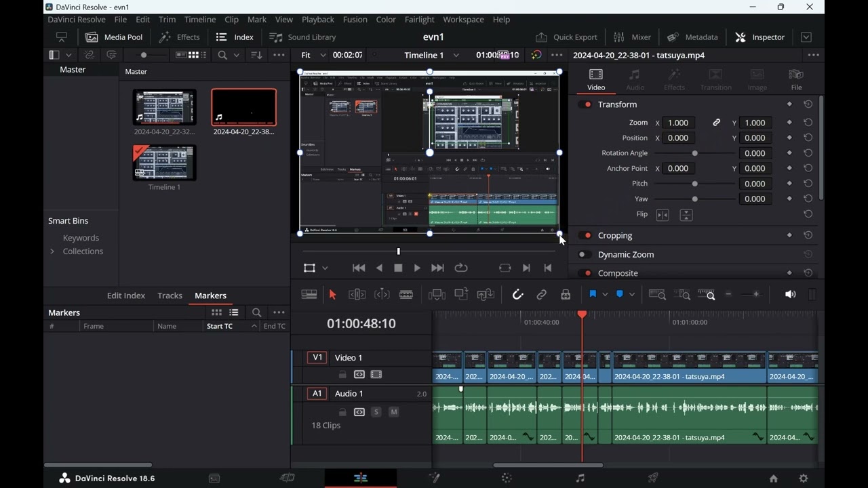This screenshot has height=488, width=868.
Task: Enable the Dynamic Zoom toggle
Action: tap(584, 255)
